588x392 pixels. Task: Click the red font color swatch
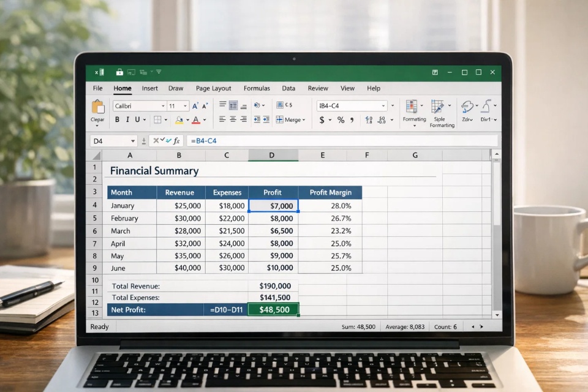196,120
